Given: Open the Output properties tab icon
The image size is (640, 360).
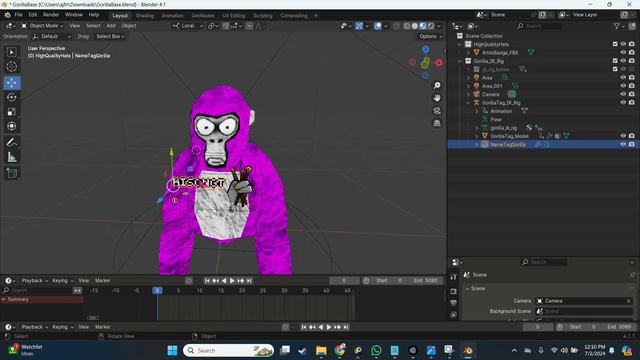Looking at the screenshot, I should pos(453,303).
